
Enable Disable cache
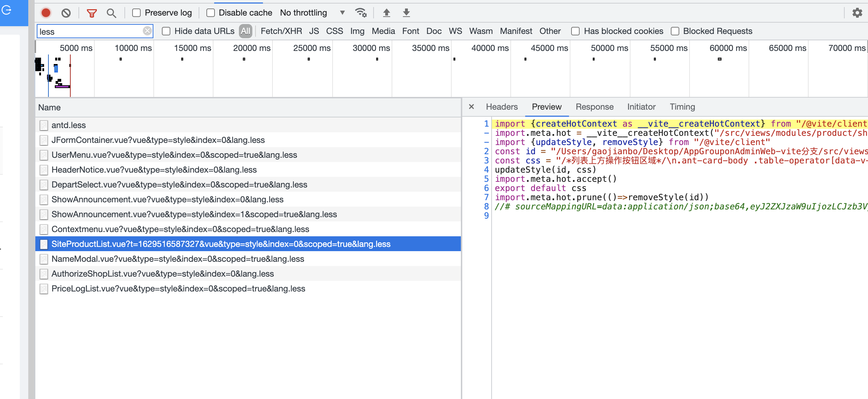point(211,12)
